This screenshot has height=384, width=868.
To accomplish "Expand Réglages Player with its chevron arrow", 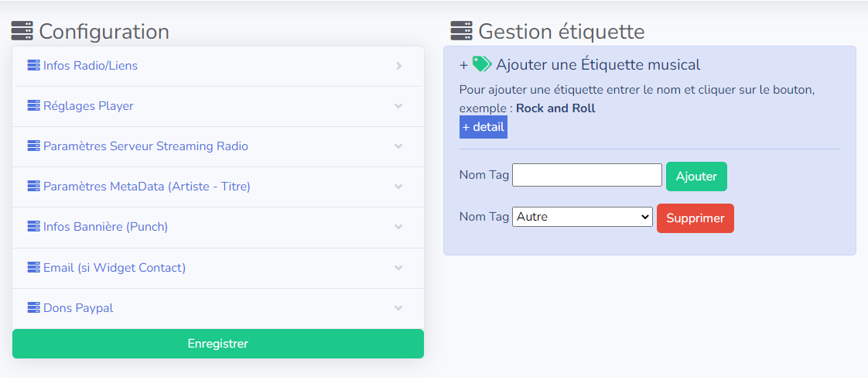I will pyautogui.click(x=398, y=106).
